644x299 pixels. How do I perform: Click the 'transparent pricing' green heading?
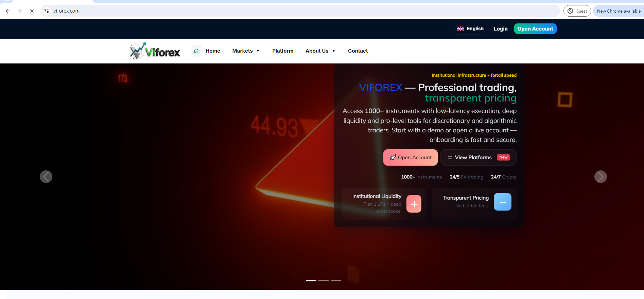coord(471,98)
